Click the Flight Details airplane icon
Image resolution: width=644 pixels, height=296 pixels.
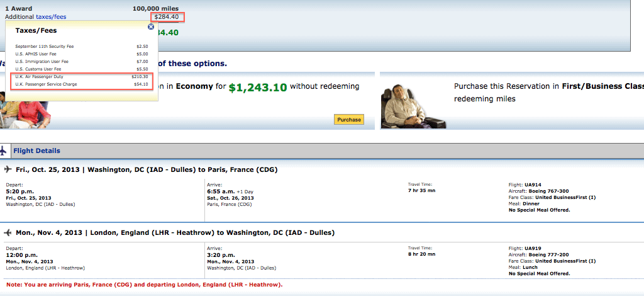click(3, 151)
